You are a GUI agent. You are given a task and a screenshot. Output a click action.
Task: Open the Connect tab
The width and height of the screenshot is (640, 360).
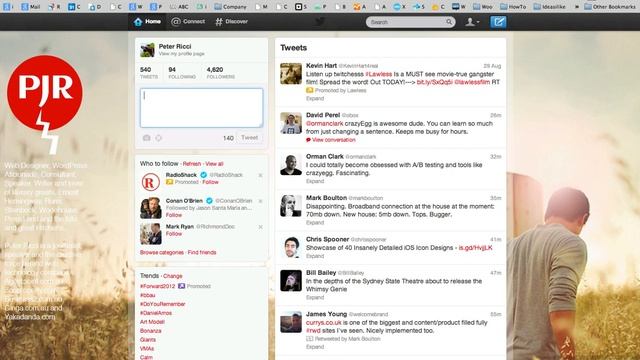point(188,22)
